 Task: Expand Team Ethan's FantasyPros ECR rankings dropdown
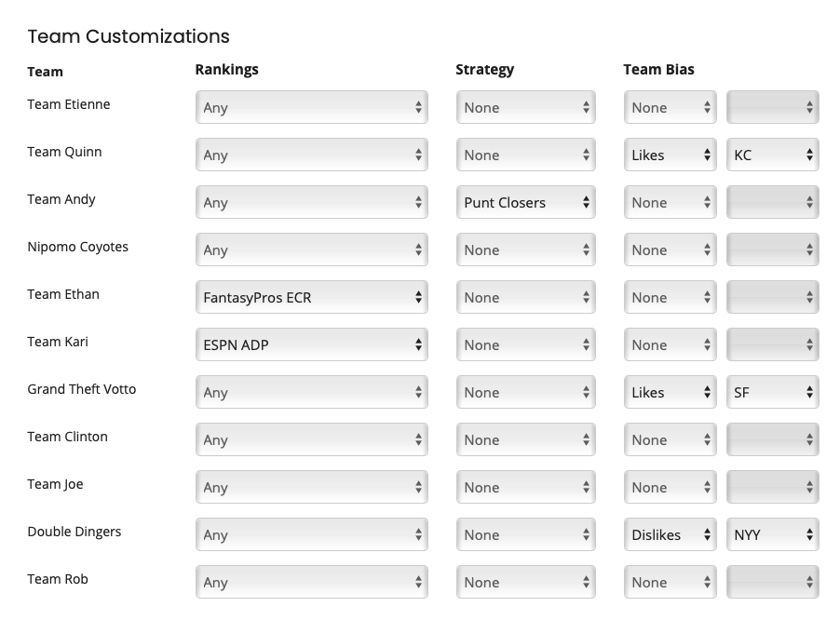point(311,297)
